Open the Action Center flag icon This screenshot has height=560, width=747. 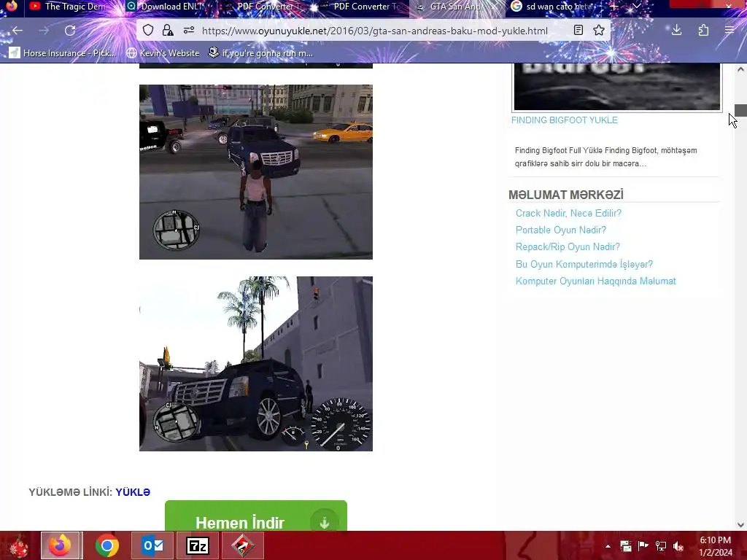[643, 546]
